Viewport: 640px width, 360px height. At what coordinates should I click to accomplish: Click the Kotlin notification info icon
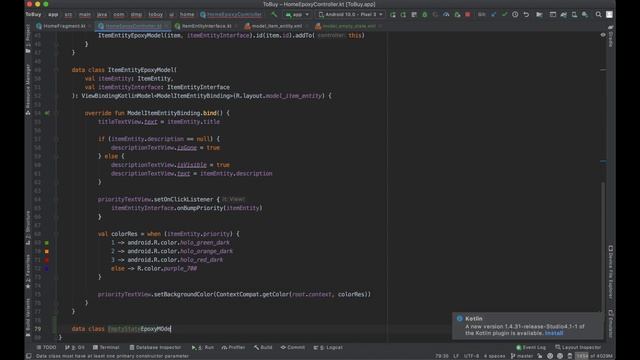click(x=460, y=318)
